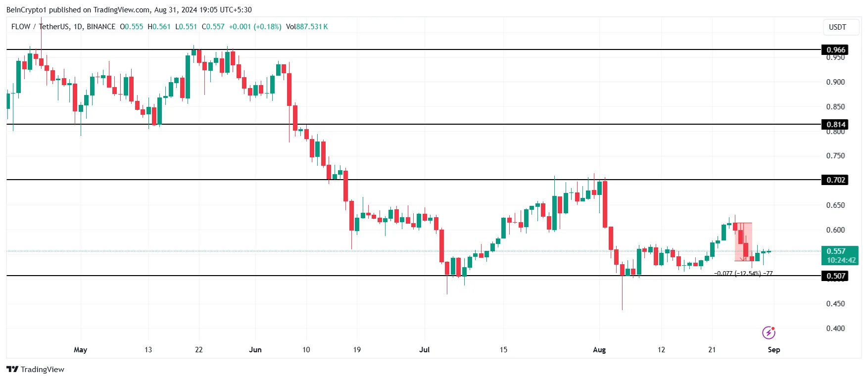Click the TradingView logo at bottom
Screen dimensions: 868x380
point(12,369)
